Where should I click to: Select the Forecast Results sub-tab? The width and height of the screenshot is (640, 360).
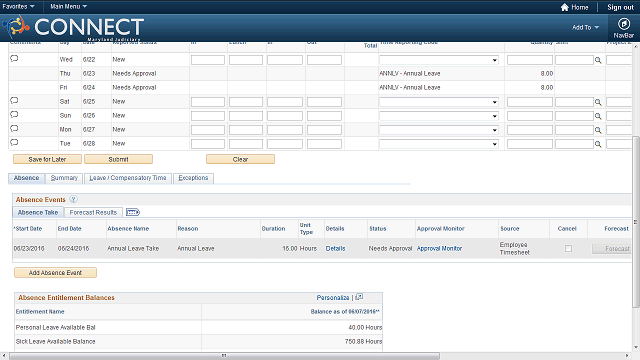click(93, 212)
